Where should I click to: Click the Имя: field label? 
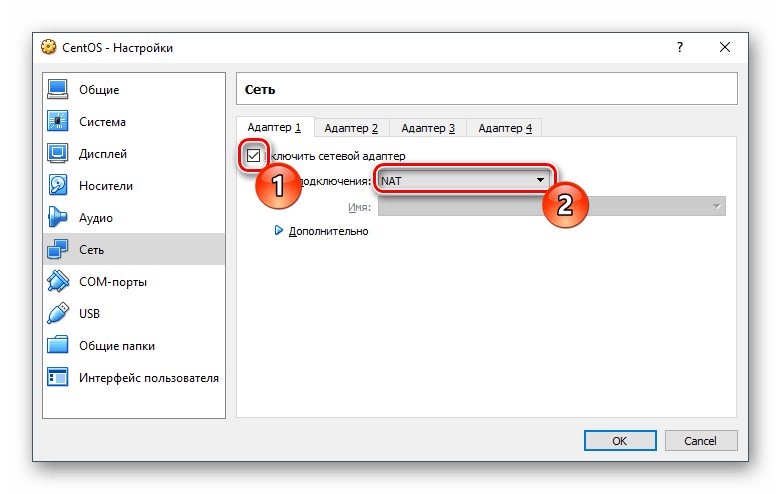(x=359, y=207)
